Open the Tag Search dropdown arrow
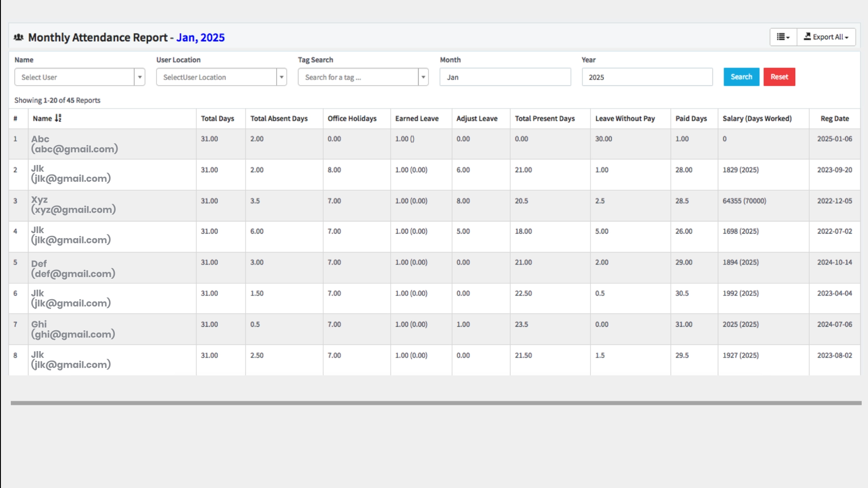This screenshot has height=488, width=868. [x=423, y=77]
